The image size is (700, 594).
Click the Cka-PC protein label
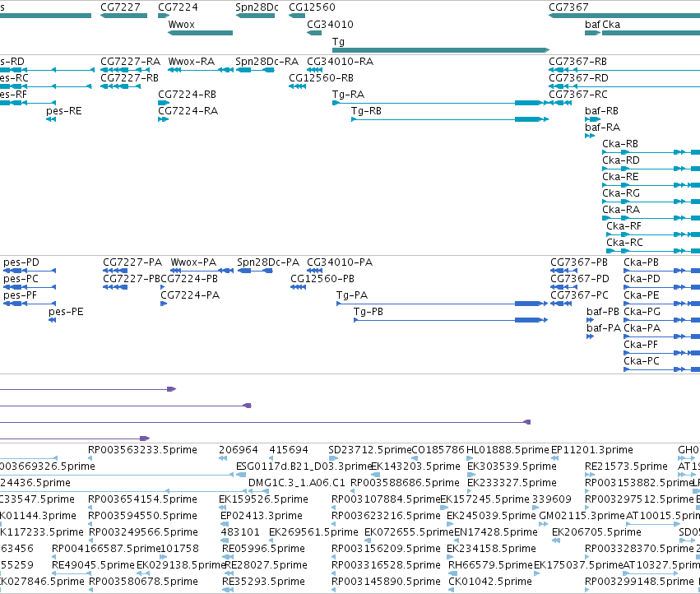pos(641,362)
